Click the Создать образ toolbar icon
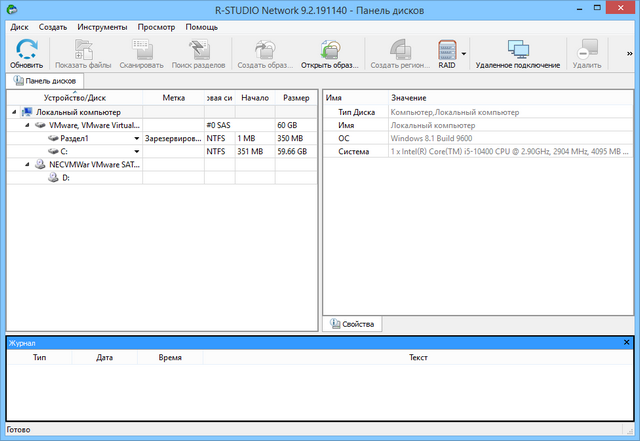 (266, 49)
